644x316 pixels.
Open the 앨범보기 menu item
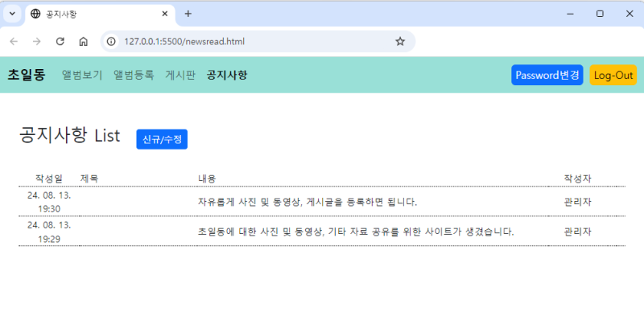coord(82,75)
